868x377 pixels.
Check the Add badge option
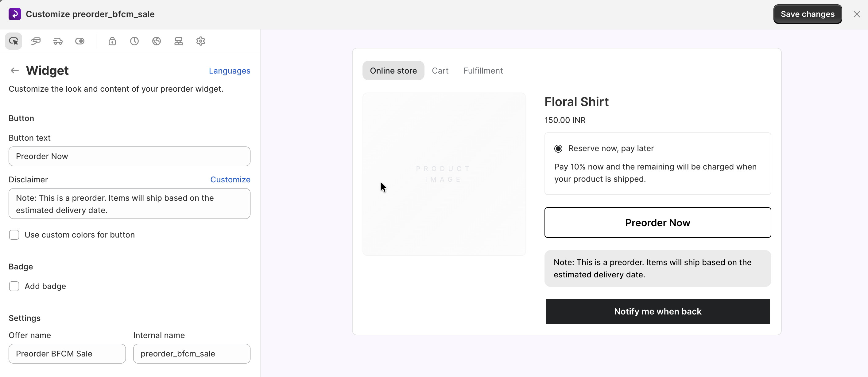14,286
